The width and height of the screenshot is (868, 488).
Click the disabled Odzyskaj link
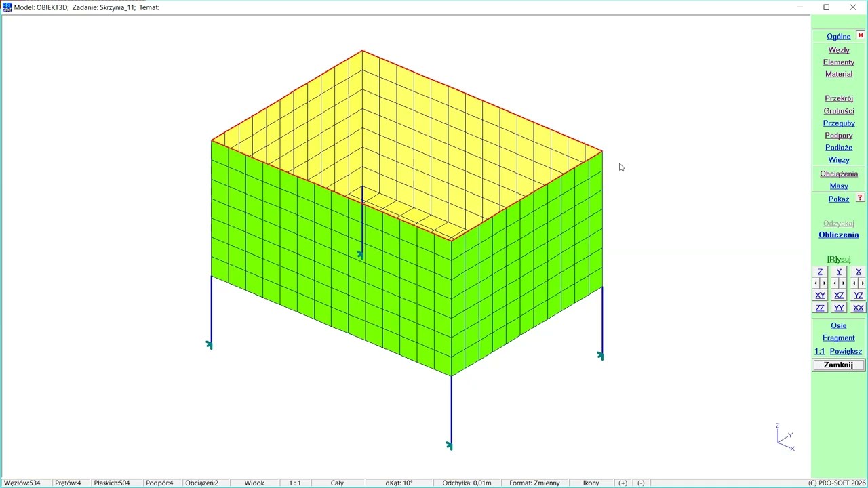[839, 224]
